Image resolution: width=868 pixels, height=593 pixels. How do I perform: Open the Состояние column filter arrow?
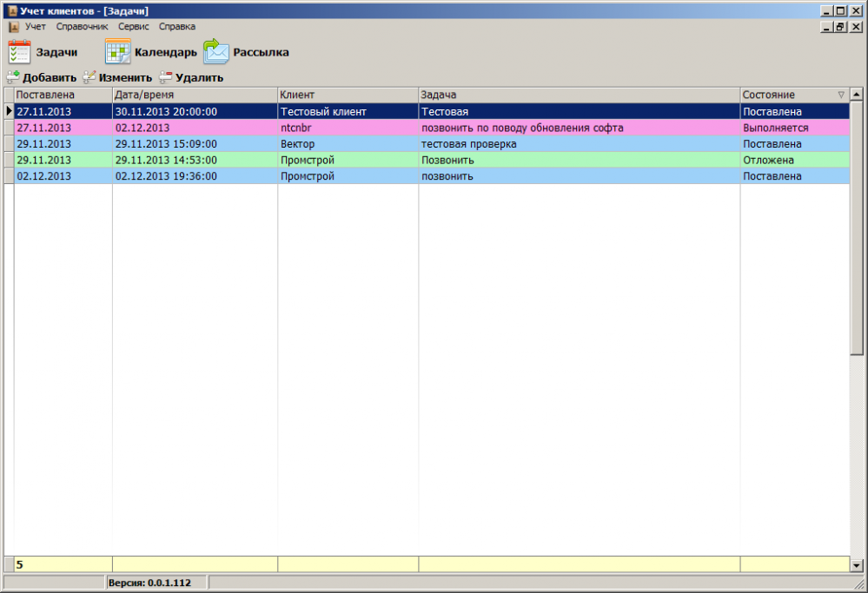coord(841,96)
